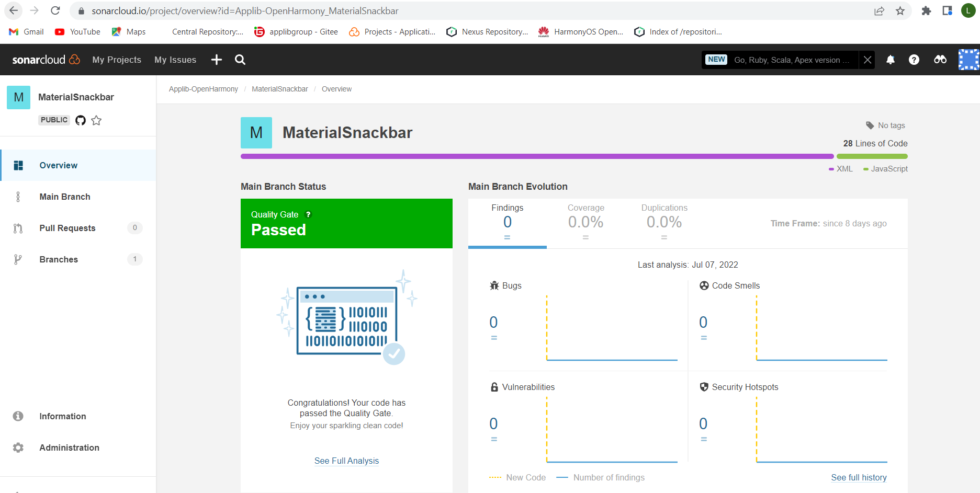Open the Gmail bookmark
The image size is (980, 493).
click(26, 32)
